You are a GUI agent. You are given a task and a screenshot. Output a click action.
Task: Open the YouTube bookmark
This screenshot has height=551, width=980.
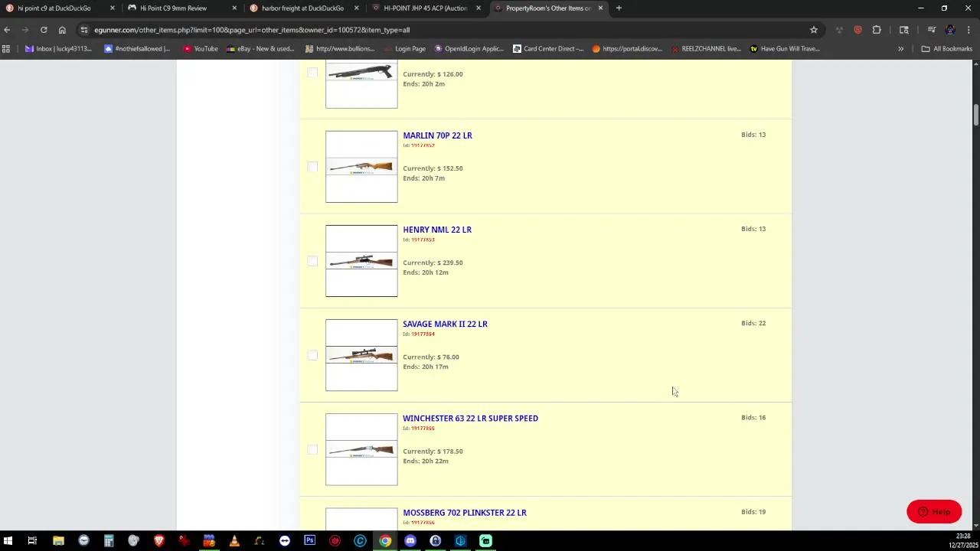click(201, 49)
